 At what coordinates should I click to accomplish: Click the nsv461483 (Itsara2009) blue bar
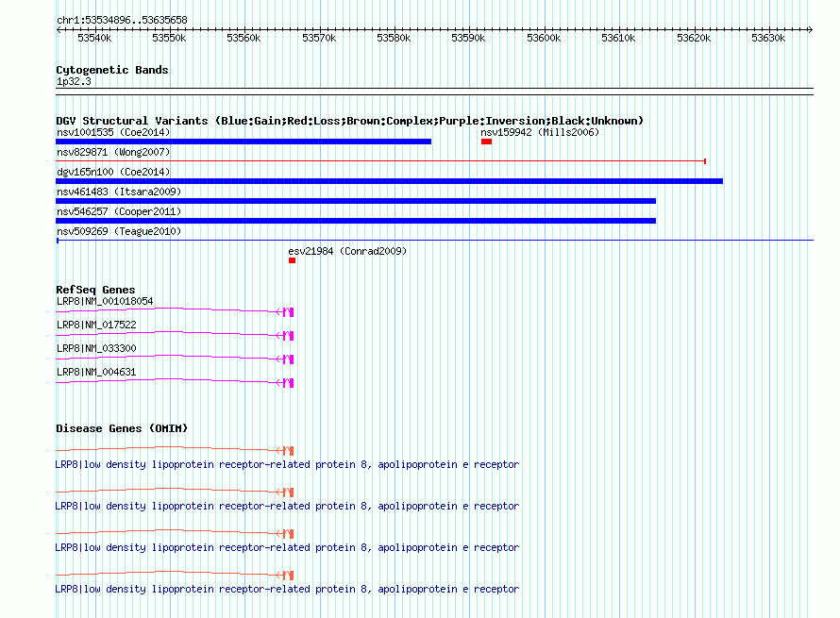pyautogui.click(x=356, y=201)
